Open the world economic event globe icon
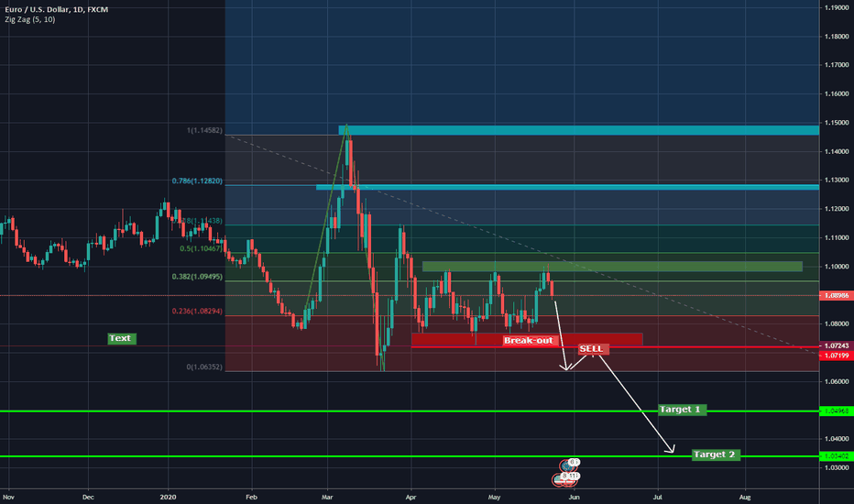The image size is (854, 504). tap(567, 466)
